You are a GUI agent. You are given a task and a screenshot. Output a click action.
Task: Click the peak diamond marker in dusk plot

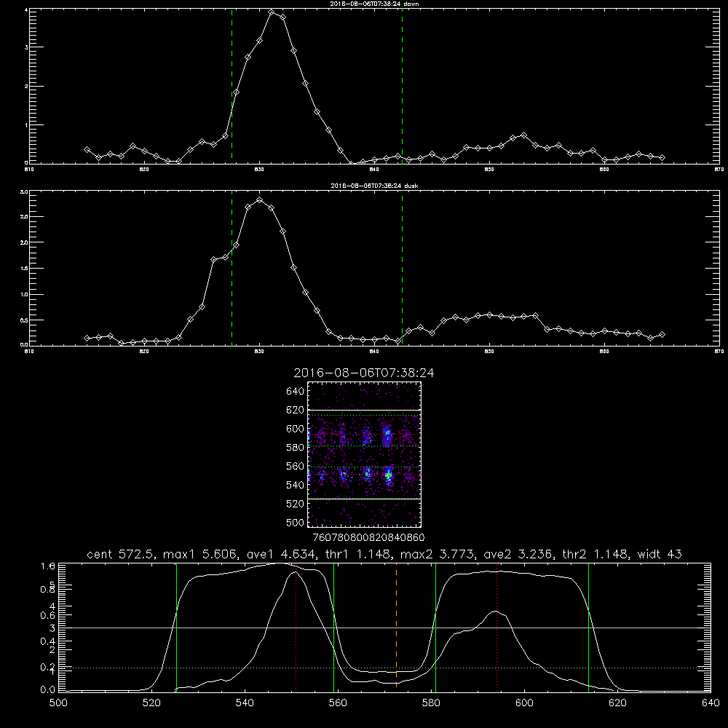tap(260, 199)
